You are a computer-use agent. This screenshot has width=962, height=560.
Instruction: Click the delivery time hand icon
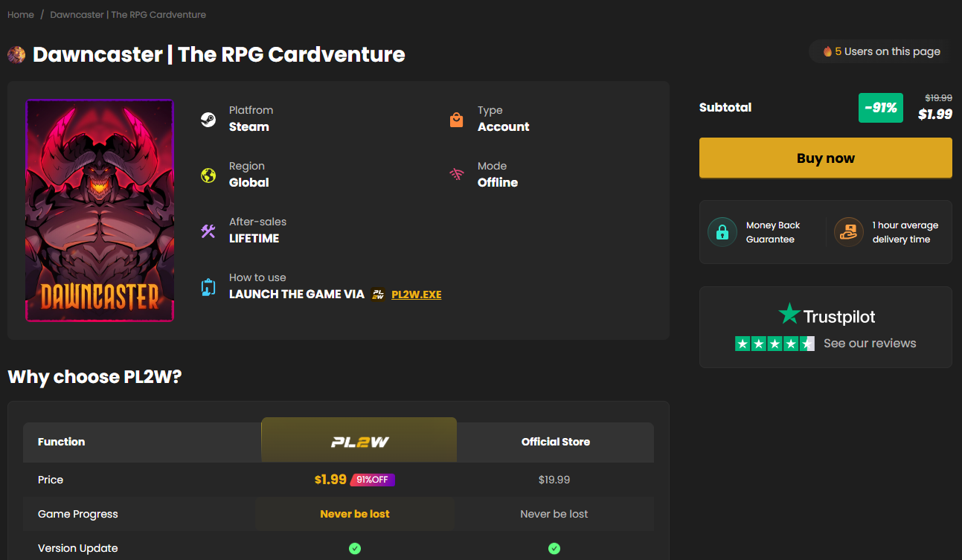point(848,232)
